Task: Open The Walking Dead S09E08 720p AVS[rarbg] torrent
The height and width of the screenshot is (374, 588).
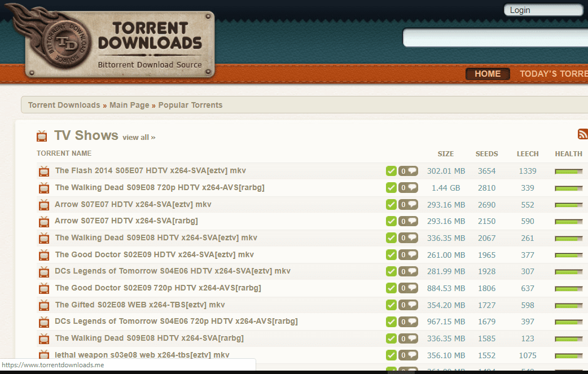Action: click(160, 187)
